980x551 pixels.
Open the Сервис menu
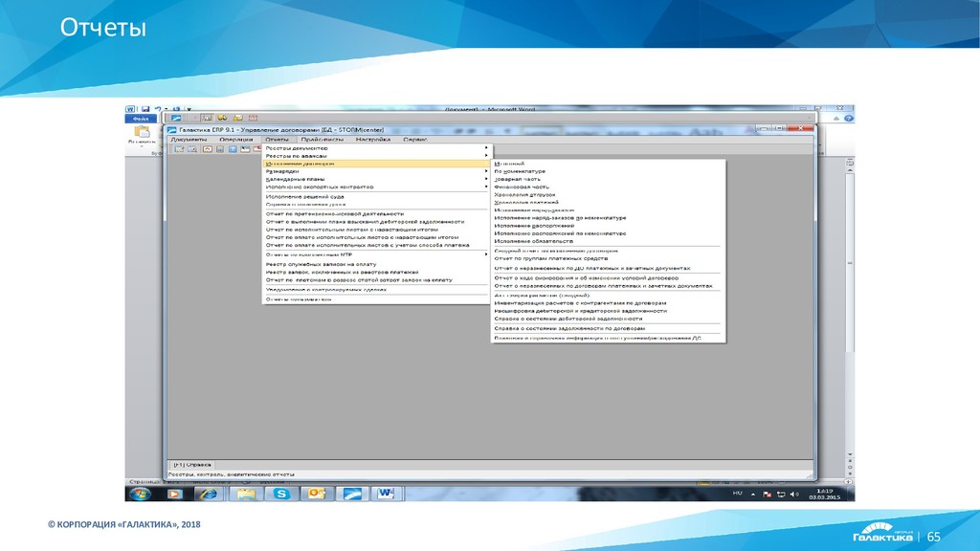[x=415, y=140]
